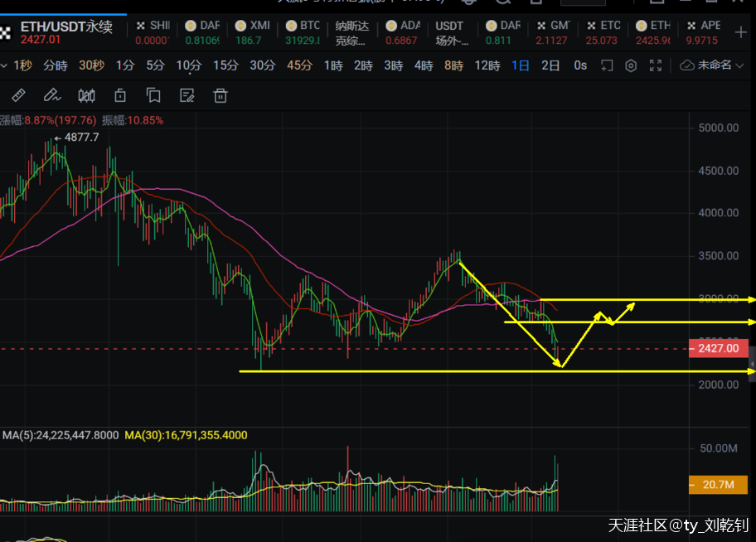Click the MA(5) volume indicator label
The image size is (756, 542).
tap(61, 435)
